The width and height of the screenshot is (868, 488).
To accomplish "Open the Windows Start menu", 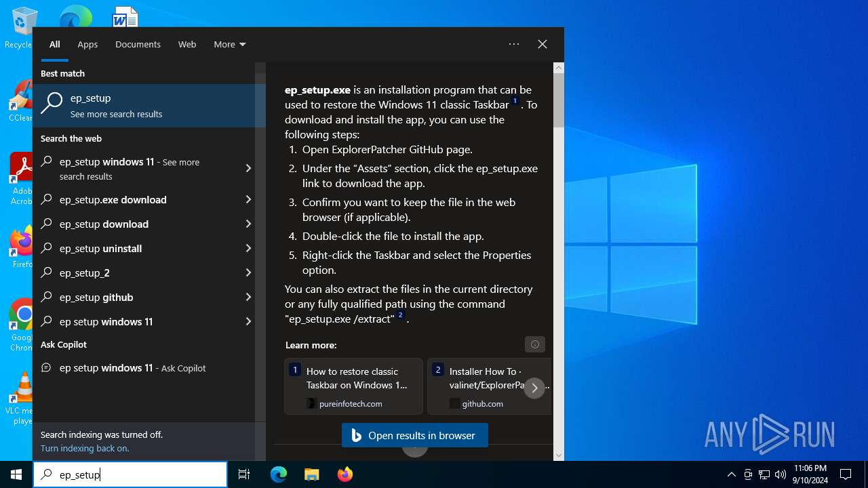I will point(16,474).
